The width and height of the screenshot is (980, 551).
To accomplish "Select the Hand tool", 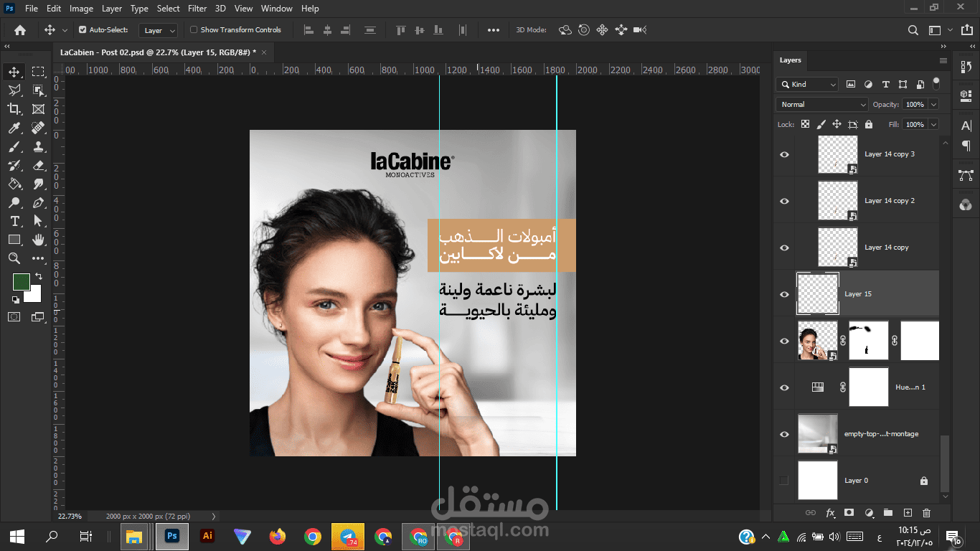I will pos(38,240).
